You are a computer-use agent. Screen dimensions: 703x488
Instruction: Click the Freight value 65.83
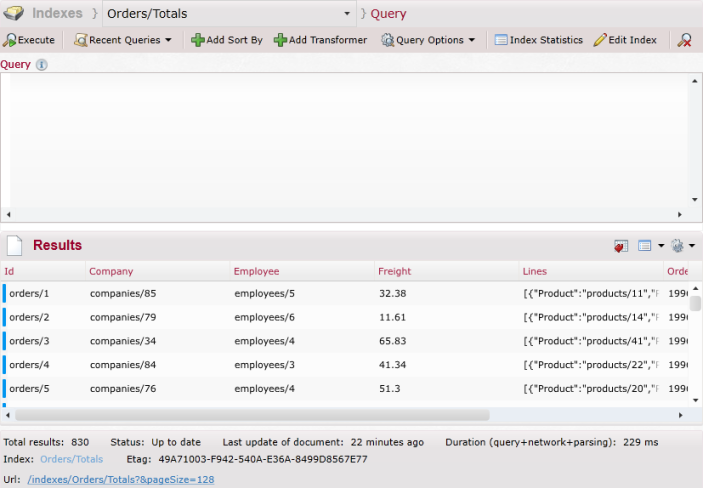[392, 341]
